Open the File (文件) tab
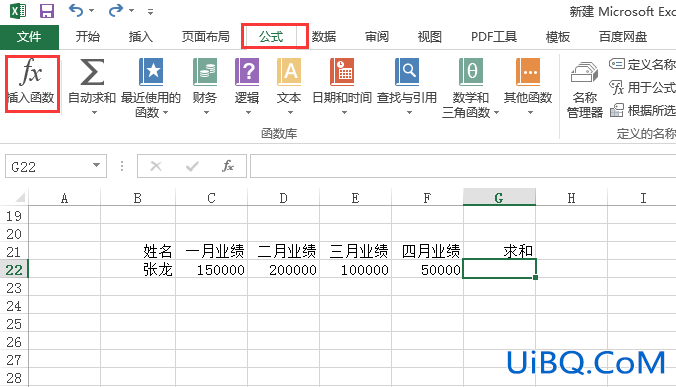This screenshot has height=387, width=676. click(x=29, y=37)
